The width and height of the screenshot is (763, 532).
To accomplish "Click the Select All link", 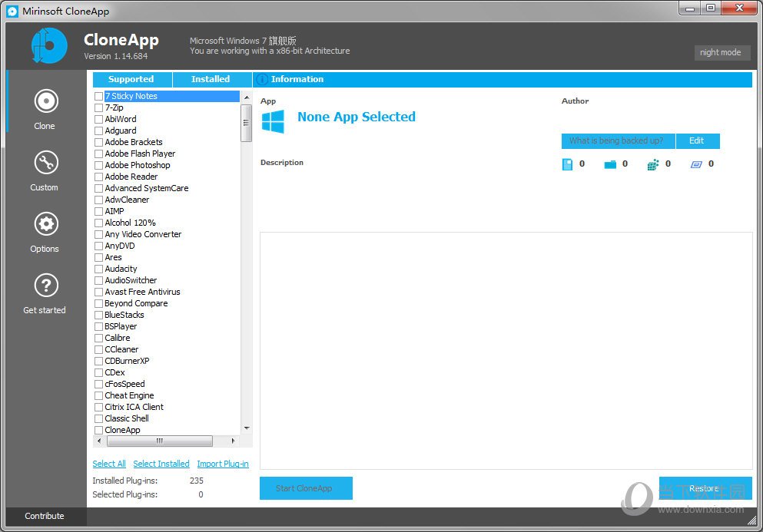I will pyautogui.click(x=109, y=464).
